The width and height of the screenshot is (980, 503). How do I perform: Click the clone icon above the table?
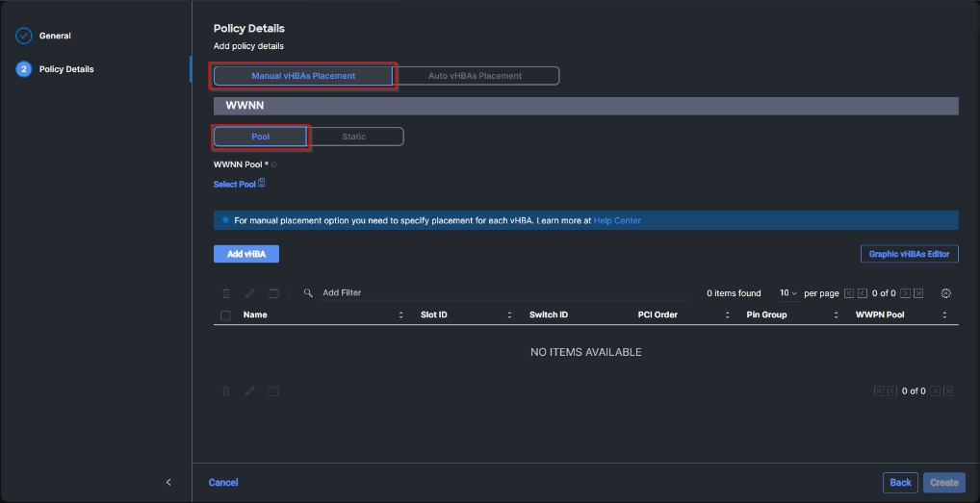[273, 293]
